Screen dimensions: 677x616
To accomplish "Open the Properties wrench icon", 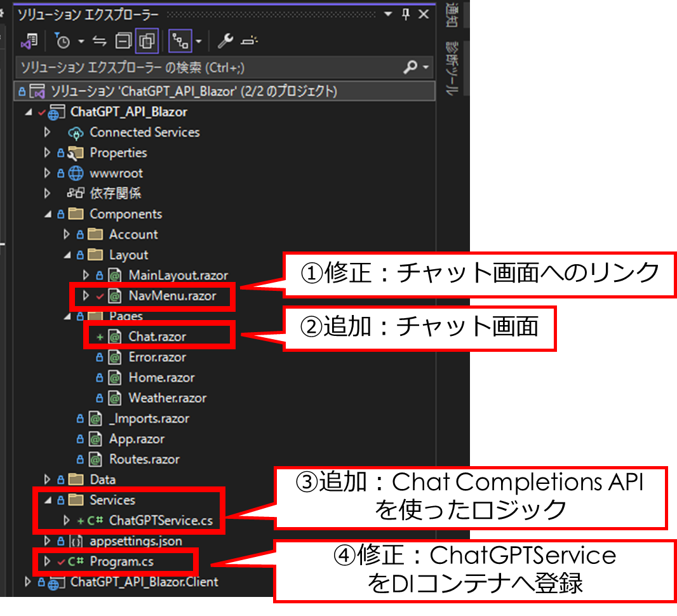I will coord(225,41).
